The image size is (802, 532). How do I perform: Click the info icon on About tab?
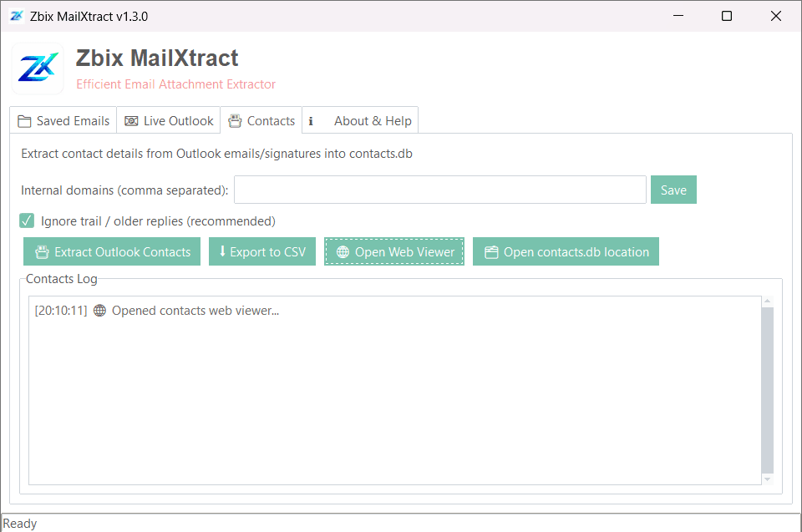click(311, 121)
